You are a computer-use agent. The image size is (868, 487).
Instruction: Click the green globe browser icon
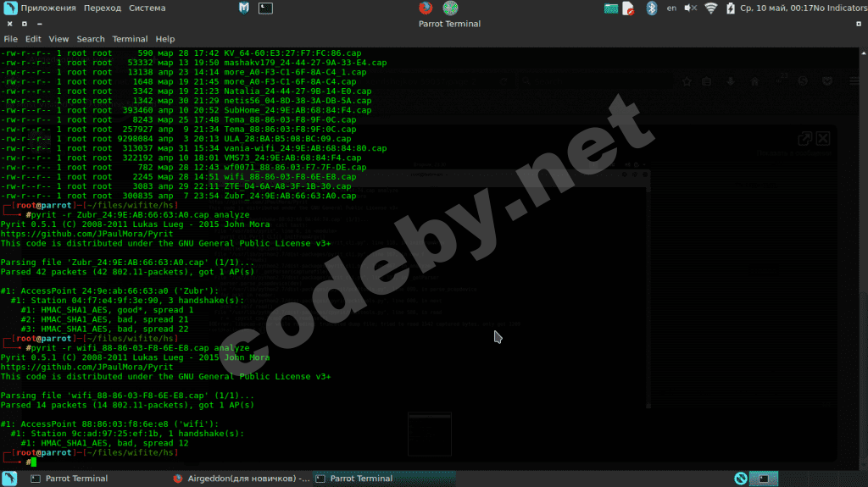click(450, 8)
